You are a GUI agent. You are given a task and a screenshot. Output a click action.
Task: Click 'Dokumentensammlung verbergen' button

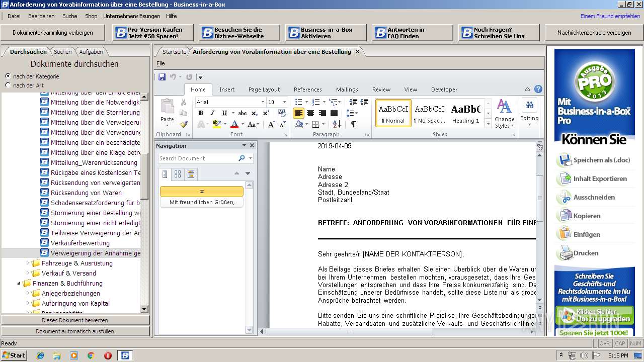[x=53, y=33]
